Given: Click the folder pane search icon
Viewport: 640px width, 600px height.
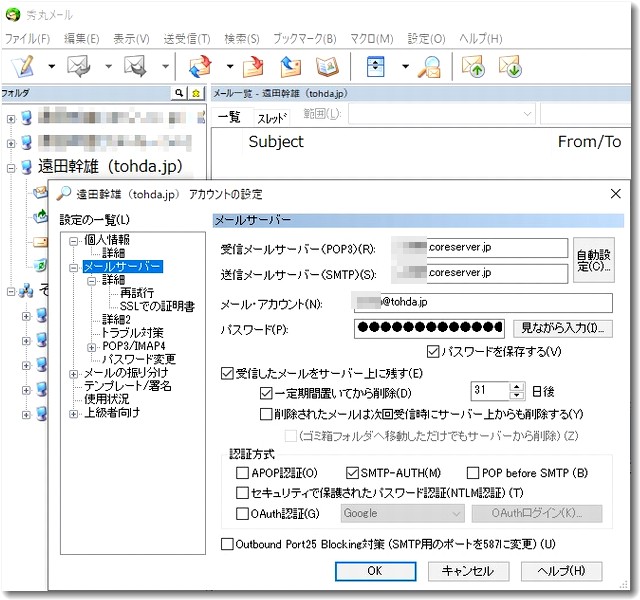Looking at the screenshot, I should (180, 92).
